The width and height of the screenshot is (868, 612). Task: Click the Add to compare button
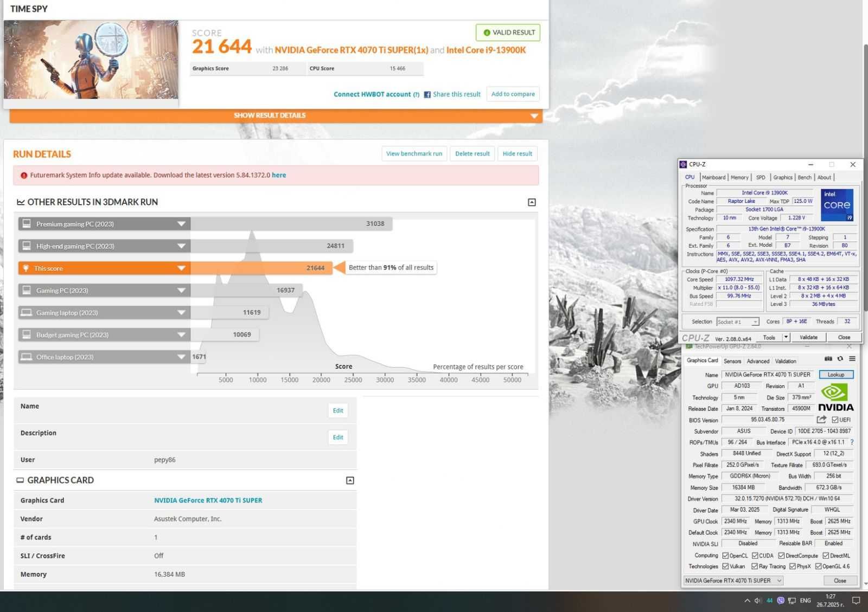tap(513, 94)
